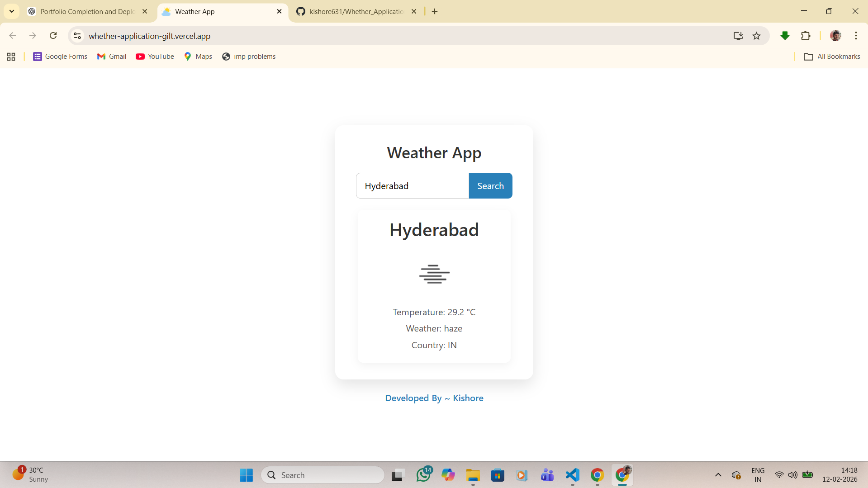Switch to the Portfolio Completion tab

(86, 11)
